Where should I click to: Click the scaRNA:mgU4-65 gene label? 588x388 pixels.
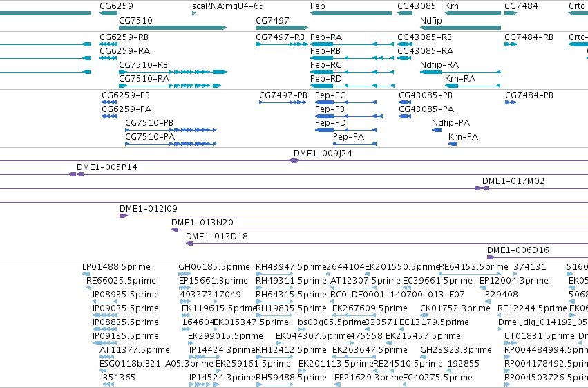click(228, 6)
